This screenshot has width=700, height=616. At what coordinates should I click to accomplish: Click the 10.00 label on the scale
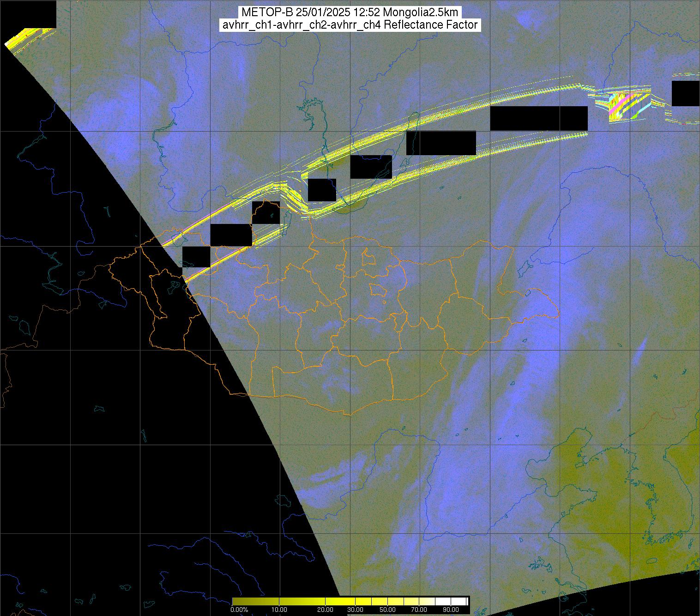coord(280,610)
